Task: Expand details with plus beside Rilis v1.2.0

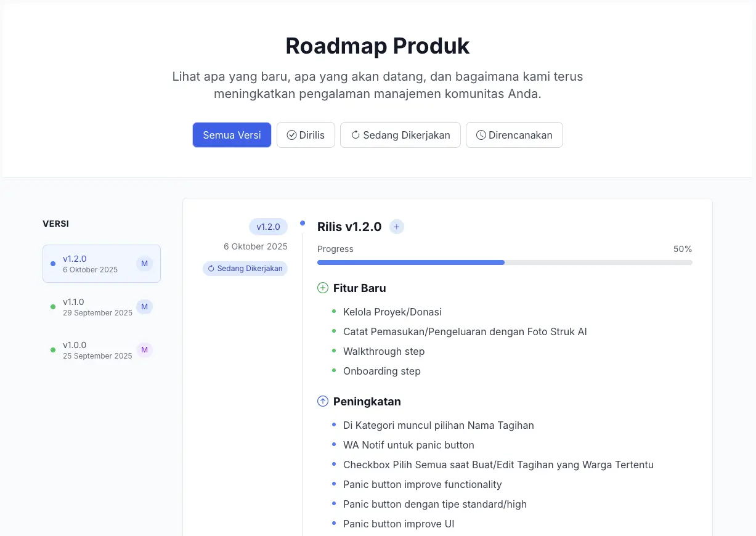Action: pos(397,227)
